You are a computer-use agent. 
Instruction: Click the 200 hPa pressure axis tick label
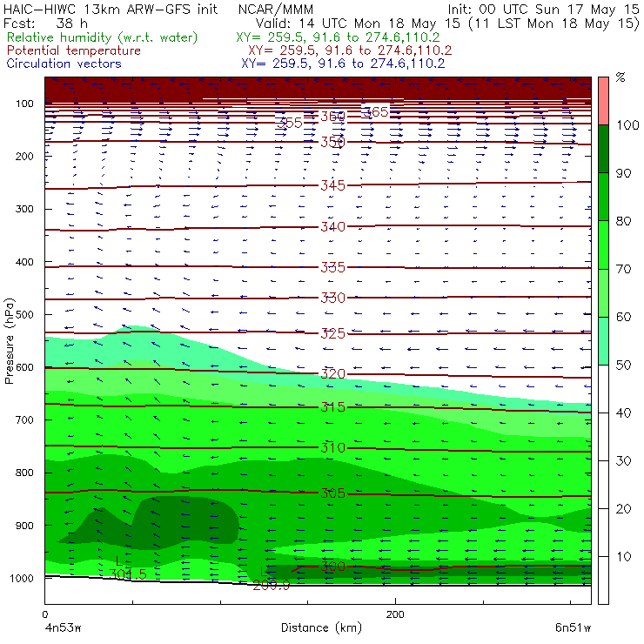(x=24, y=156)
